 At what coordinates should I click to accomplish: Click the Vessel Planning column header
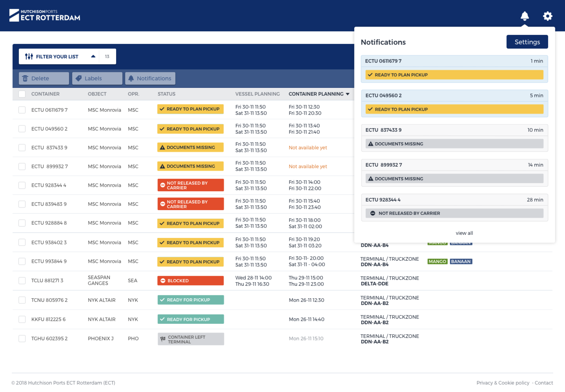click(x=257, y=94)
